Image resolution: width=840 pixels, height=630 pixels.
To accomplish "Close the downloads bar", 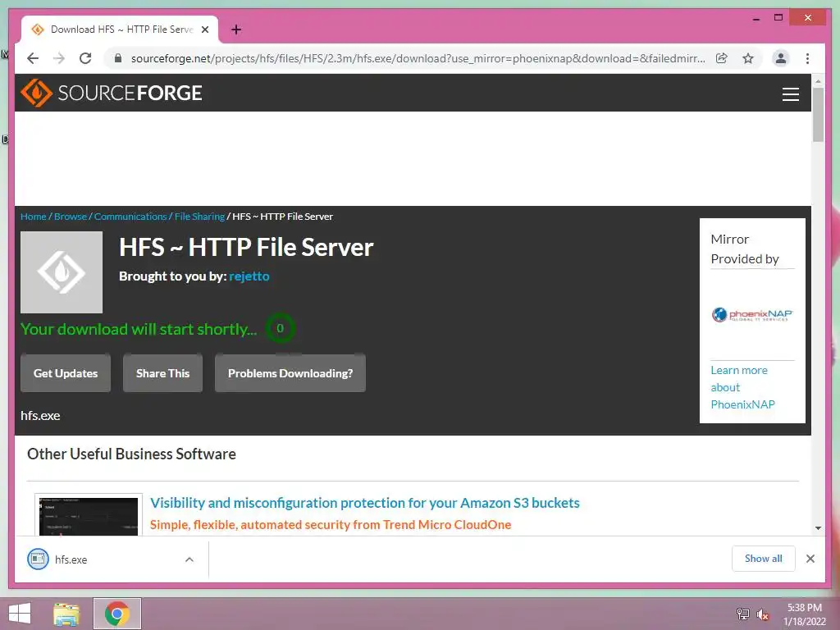I will pyautogui.click(x=810, y=559).
